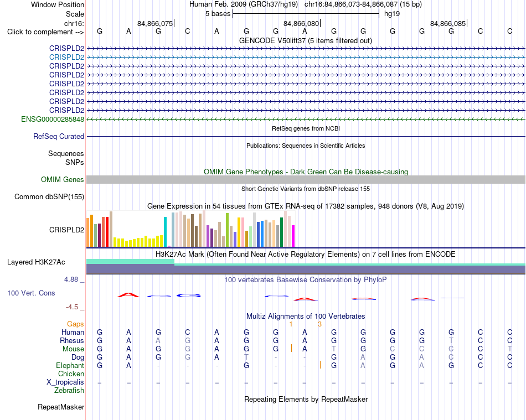The height and width of the screenshot is (420, 526).
Task: Click the dark green GTEx expression bar
Action: pos(281,232)
